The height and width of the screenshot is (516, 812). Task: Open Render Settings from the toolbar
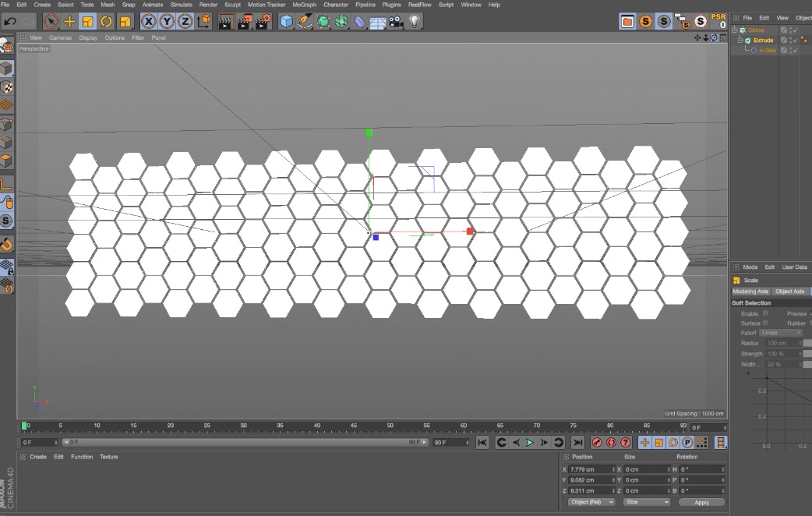(x=265, y=21)
